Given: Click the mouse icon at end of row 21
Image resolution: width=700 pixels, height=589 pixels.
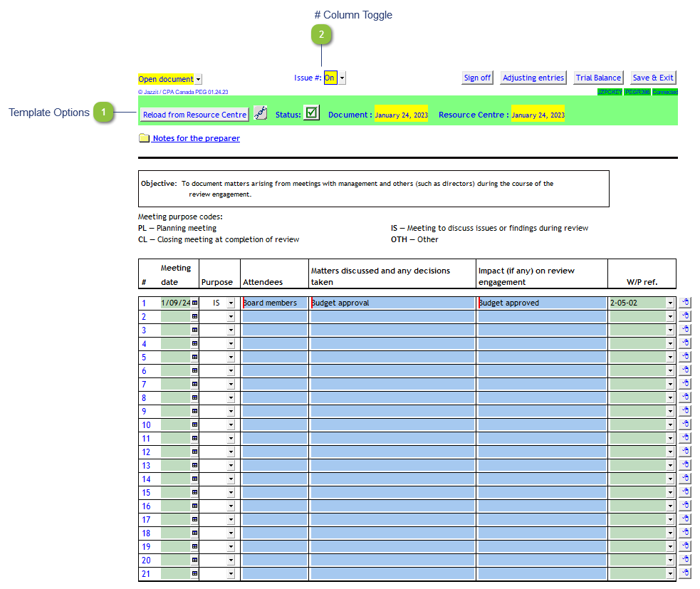Looking at the screenshot, I should pos(685,573).
